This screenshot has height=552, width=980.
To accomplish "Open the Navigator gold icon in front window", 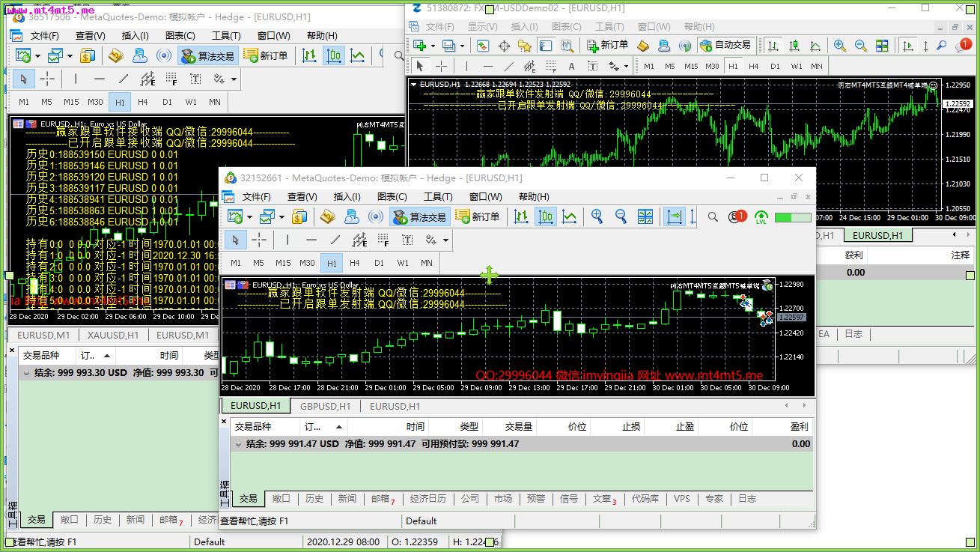I will tap(327, 216).
